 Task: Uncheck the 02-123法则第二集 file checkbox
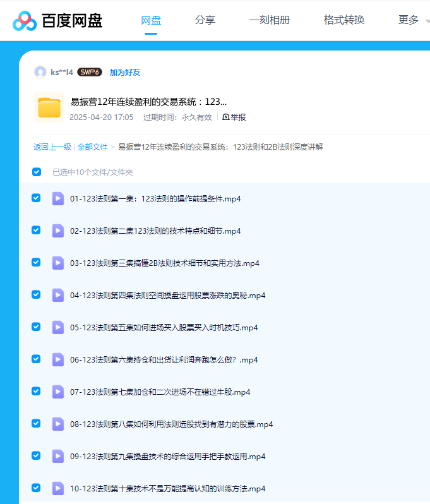click(36, 231)
